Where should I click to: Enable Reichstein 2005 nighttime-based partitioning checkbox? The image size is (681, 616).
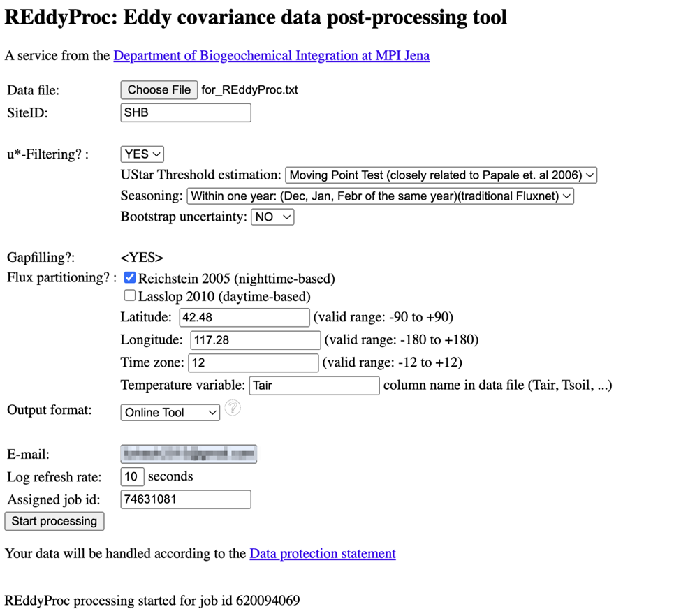coord(130,278)
